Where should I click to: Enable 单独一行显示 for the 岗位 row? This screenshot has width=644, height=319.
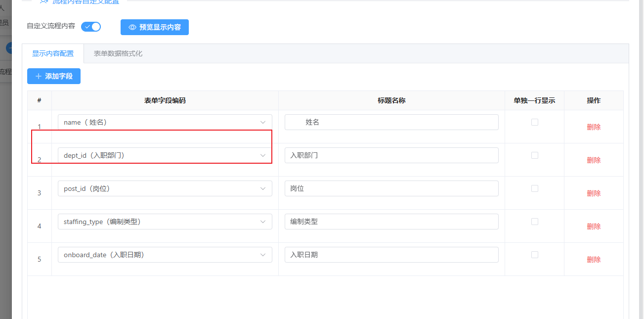click(534, 188)
